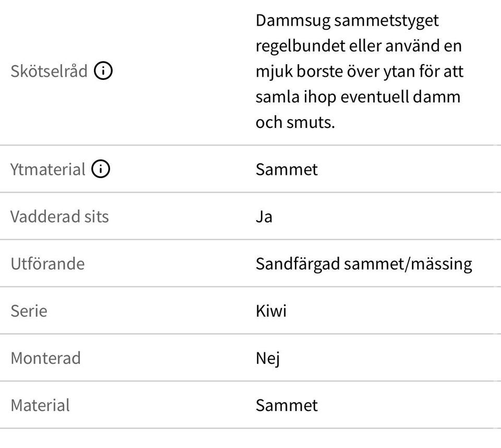Image resolution: width=501 pixels, height=448 pixels.
Task: Click the Kiwi series value
Action: [x=271, y=311]
